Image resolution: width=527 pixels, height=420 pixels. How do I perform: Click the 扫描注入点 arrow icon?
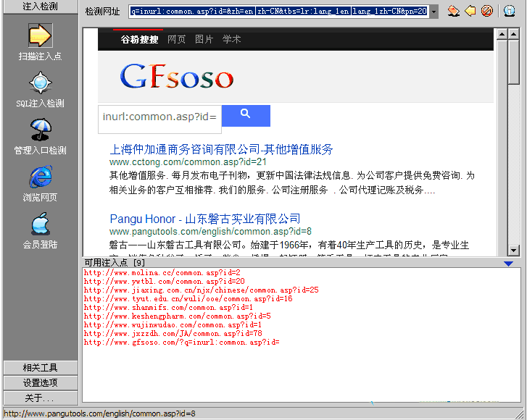click(40, 35)
